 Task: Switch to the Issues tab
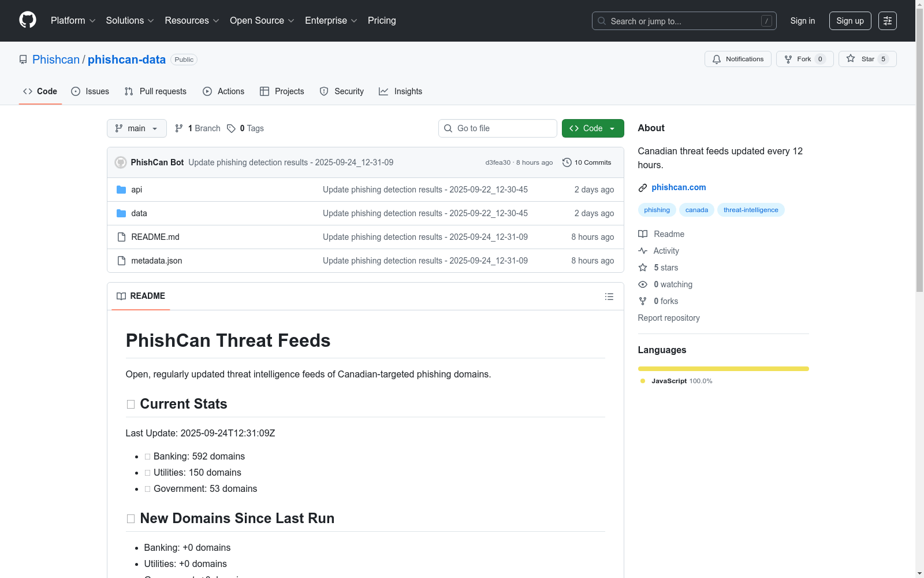[90, 91]
